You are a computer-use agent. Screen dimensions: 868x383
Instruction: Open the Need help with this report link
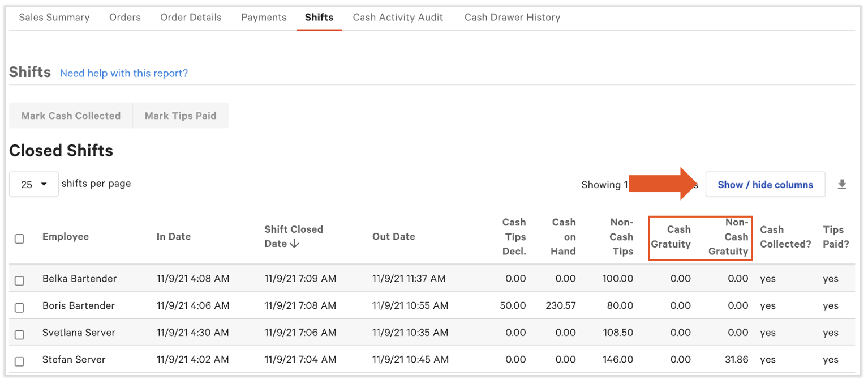coord(124,73)
